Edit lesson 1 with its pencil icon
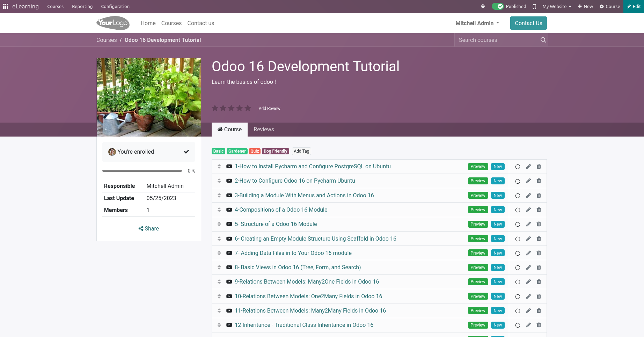 tap(528, 167)
